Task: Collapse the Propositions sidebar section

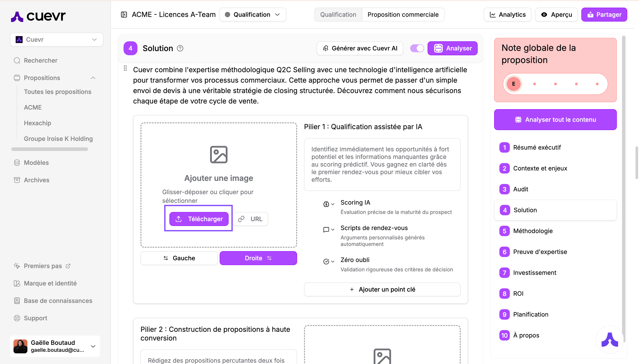Action: point(93,78)
